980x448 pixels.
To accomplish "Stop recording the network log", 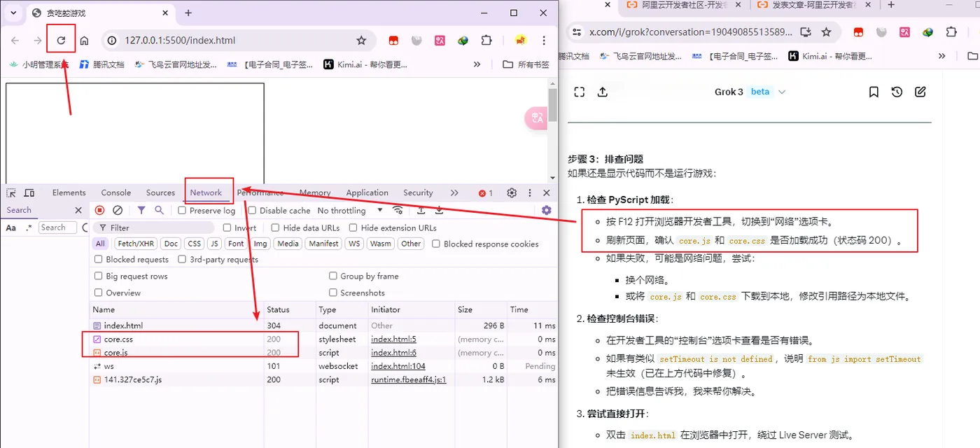I will pos(99,210).
